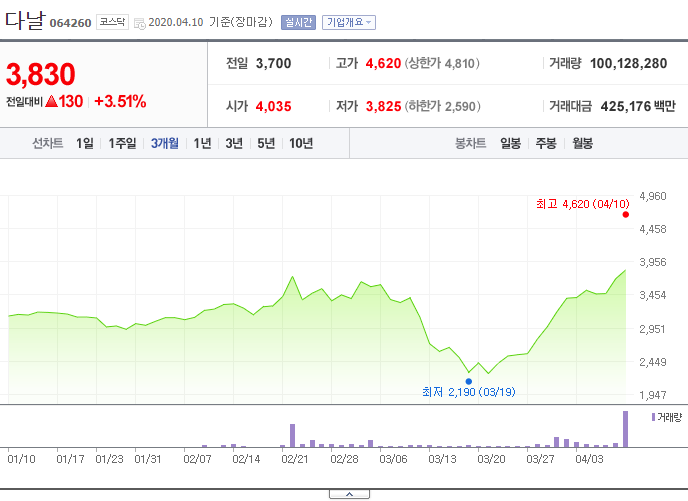Click the calendar clock icon beside the date
This screenshot has height=501, width=688.
pyautogui.click(x=140, y=24)
